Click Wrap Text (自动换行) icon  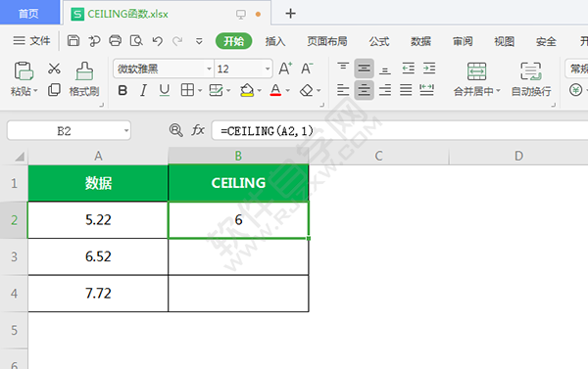click(530, 71)
